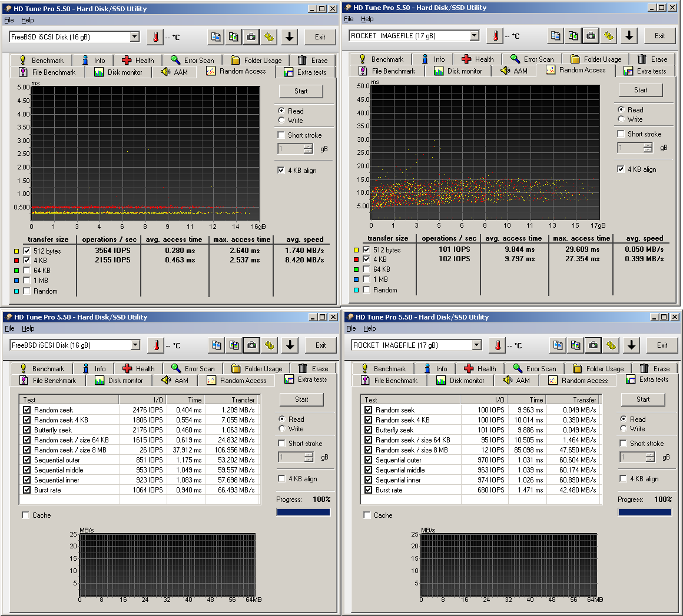Click the camera icon in bottom-left FreeBSD window
Screen dimensions: 683x616
click(x=252, y=345)
